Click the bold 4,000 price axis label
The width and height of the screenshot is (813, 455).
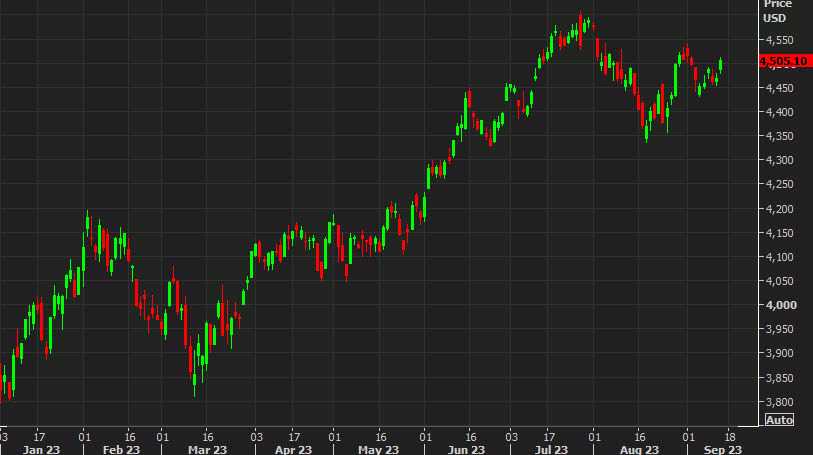pos(781,305)
